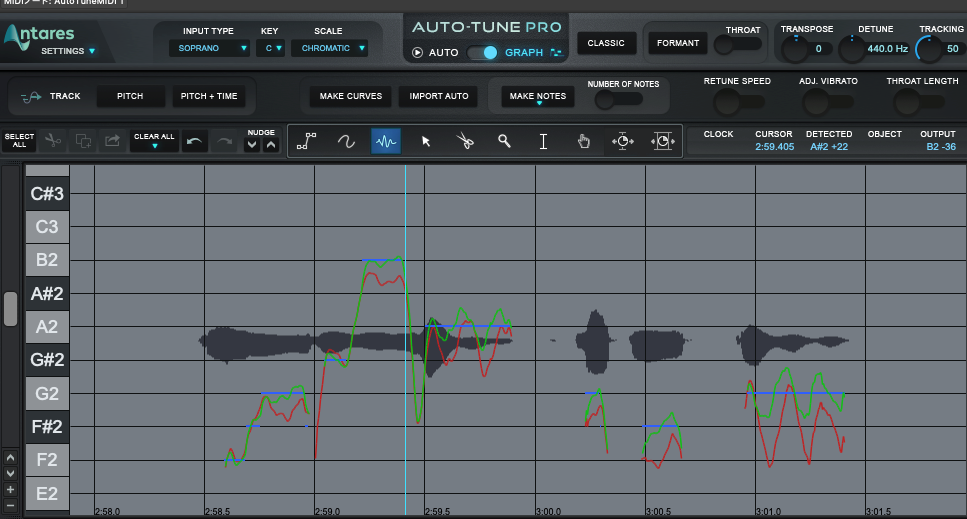Toggle the Throat modeling switch
Viewport: 967px width, 519px height.
[737, 44]
